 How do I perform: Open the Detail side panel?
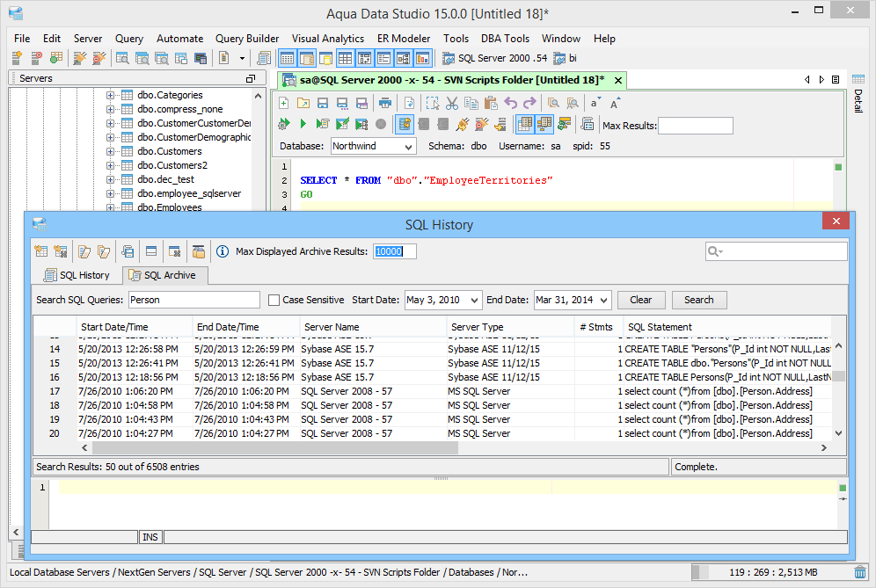[858, 94]
